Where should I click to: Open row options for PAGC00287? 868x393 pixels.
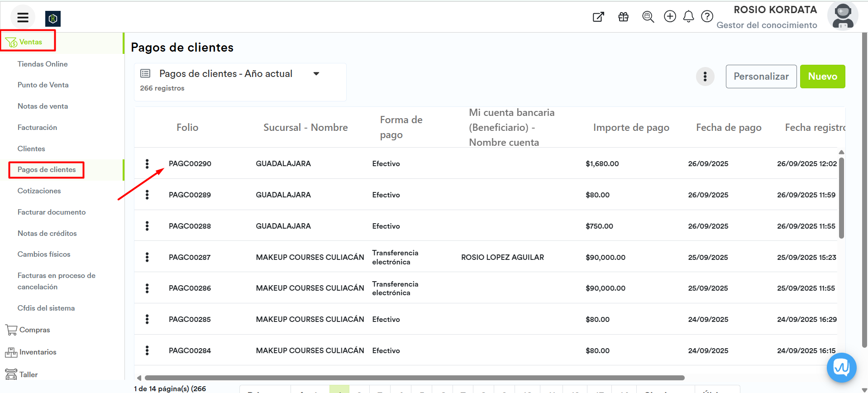[x=147, y=257]
